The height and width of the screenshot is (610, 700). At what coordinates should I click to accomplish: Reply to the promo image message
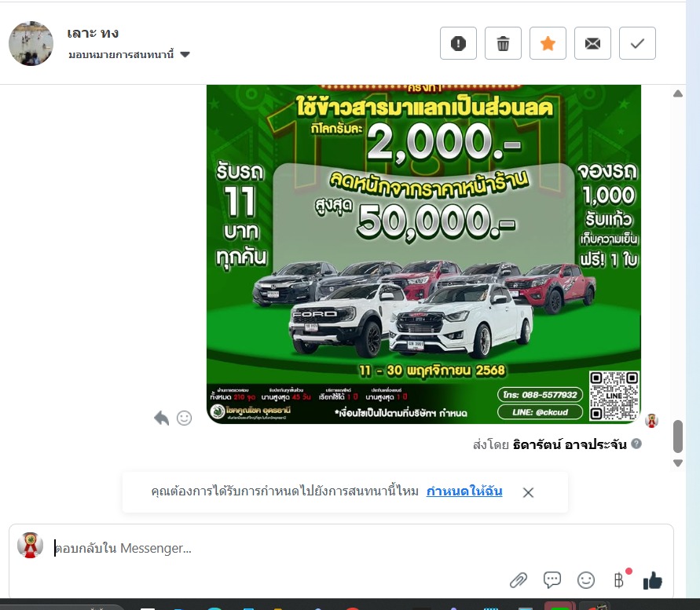tap(161, 418)
